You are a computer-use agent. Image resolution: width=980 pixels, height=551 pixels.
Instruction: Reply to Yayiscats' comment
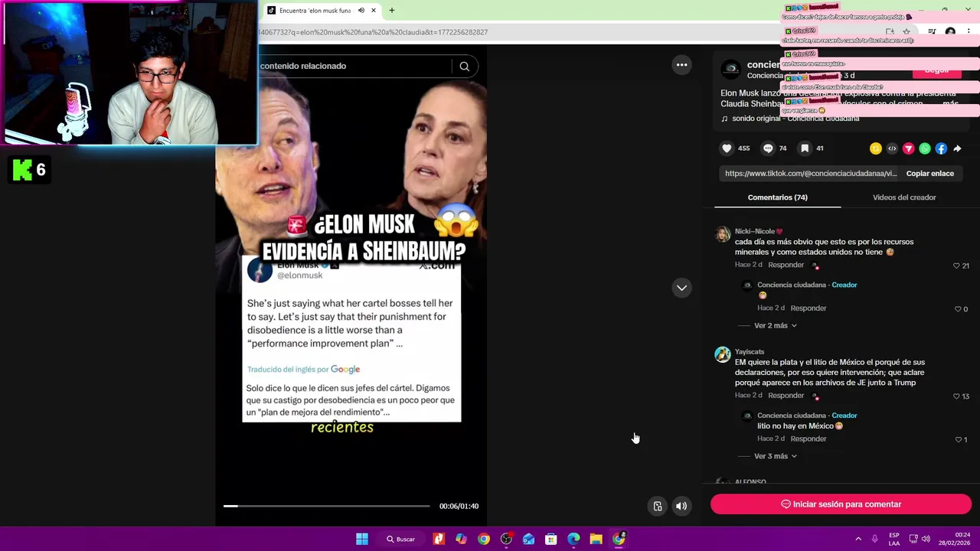[x=786, y=396]
